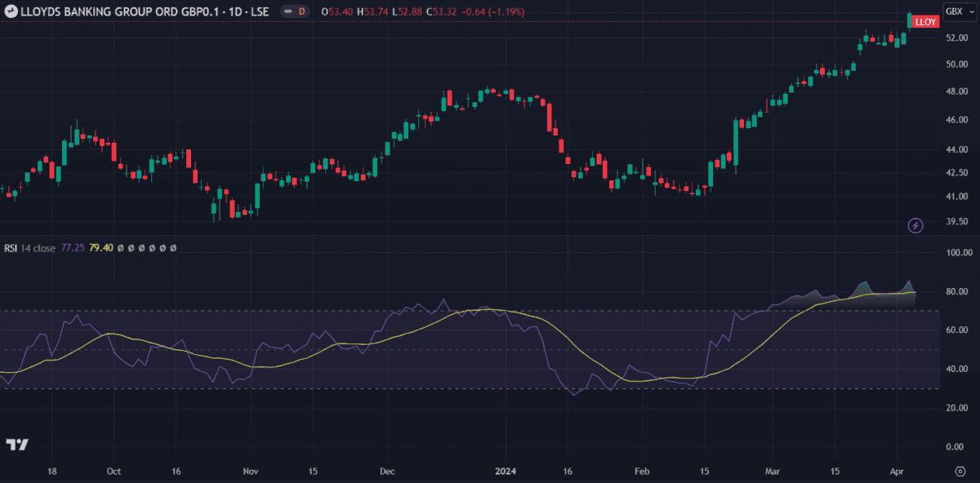Image resolution: width=980 pixels, height=483 pixels.
Task: Click the purple lightning bolt icon
Action: click(x=915, y=225)
